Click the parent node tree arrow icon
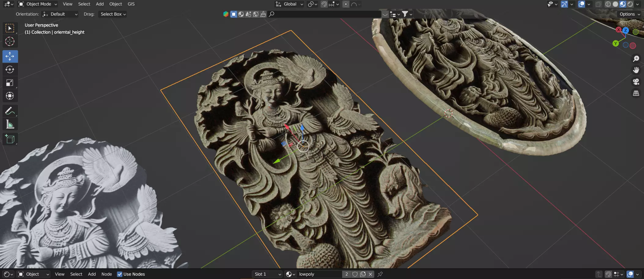Screen dimensions: 644x279 [x=599, y=274]
